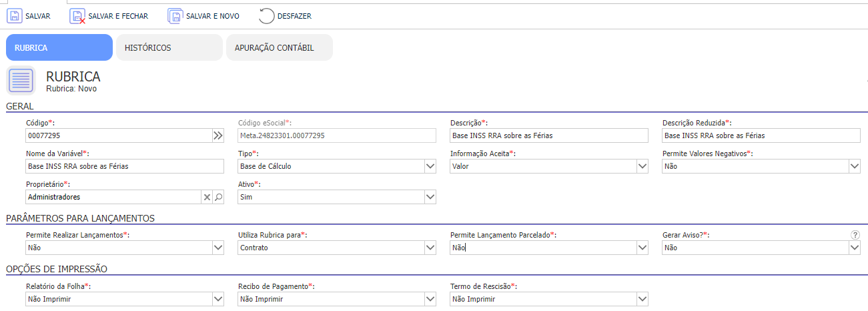The width and height of the screenshot is (868, 311).
Task: Expand the Informação Aceita dropdown
Action: pyautogui.click(x=642, y=166)
